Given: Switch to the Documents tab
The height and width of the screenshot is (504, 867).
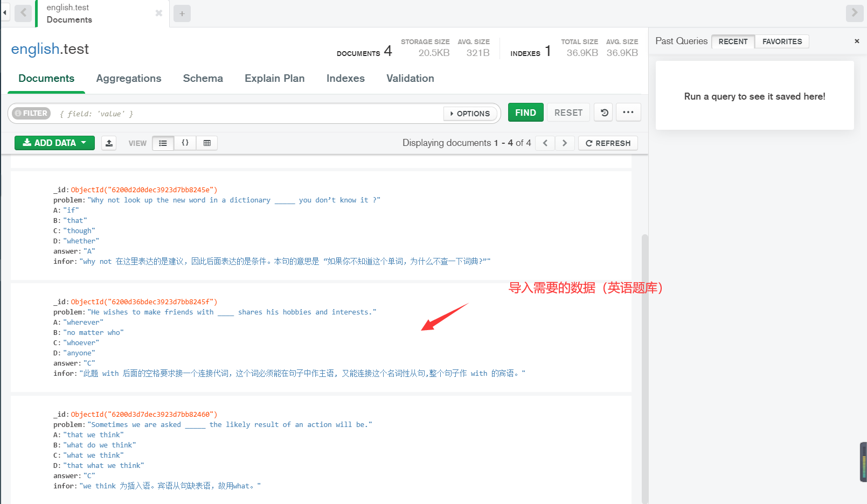Looking at the screenshot, I should pos(46,79).
